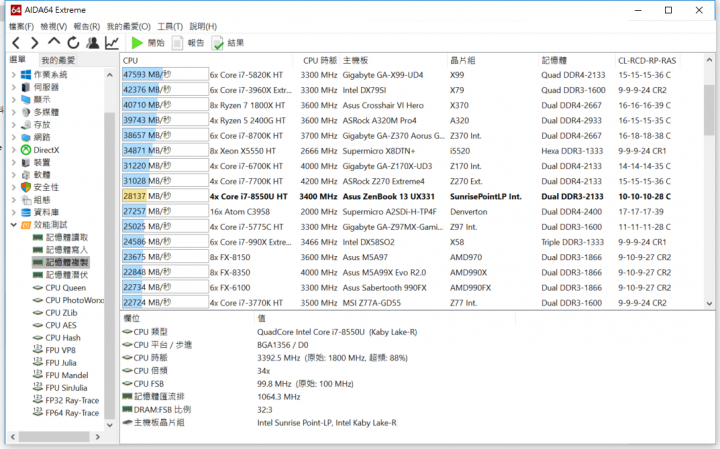720x449 pixels.
Task: Start the benchmark with green play button
Action: [x=137, y=43]
